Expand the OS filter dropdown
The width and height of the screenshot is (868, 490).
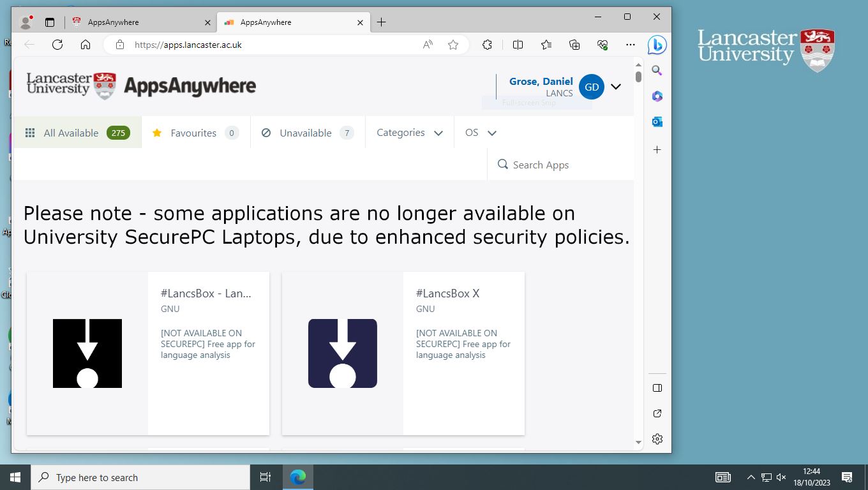481,133
